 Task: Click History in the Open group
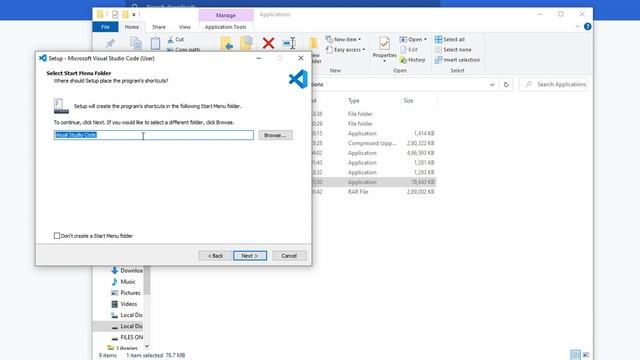(x=413, y=60)
